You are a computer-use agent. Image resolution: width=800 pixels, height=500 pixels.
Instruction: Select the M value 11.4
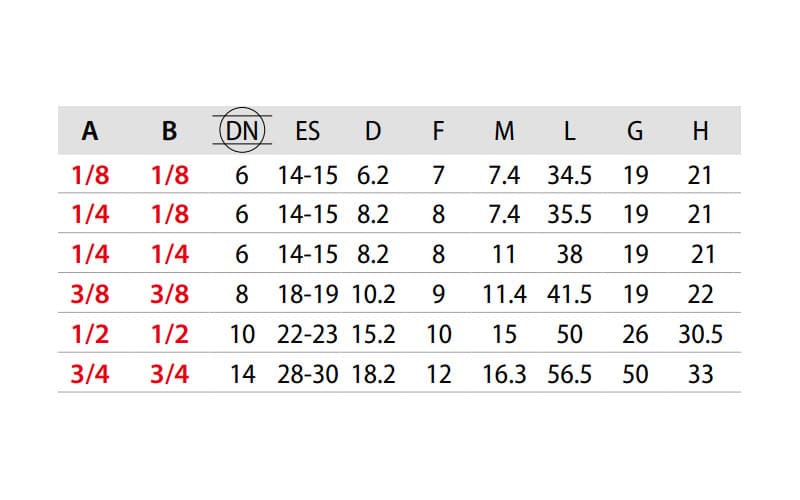pyautogui.click(x=504, y=294)
